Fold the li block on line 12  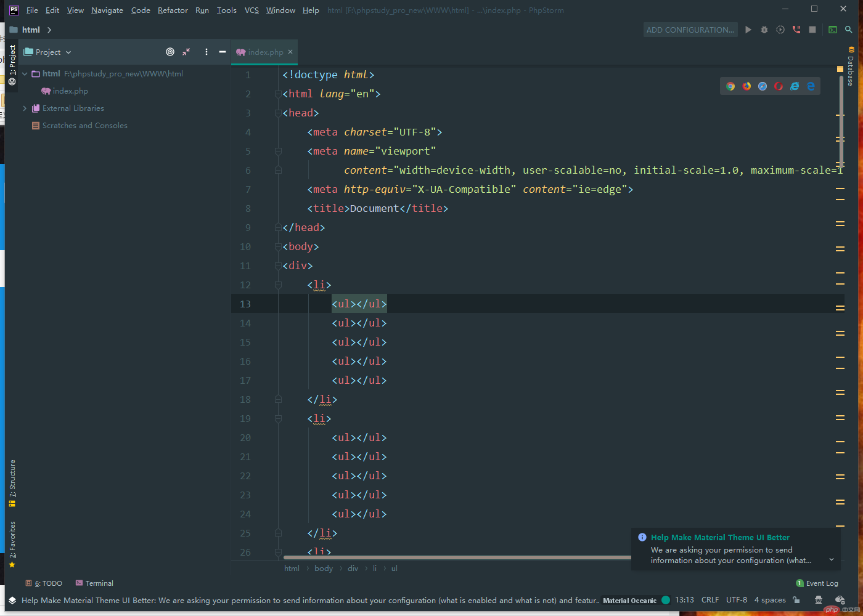pos(278,285)
